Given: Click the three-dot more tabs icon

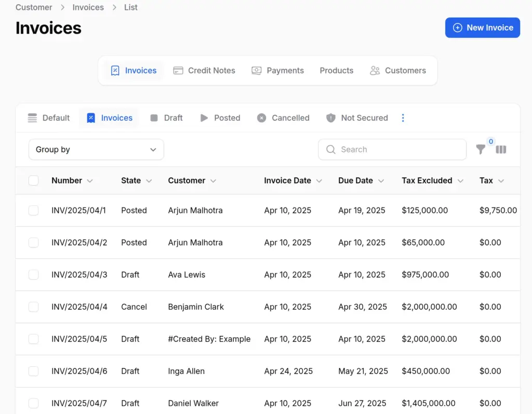Looking at the screenshot, I should point(403,118).
